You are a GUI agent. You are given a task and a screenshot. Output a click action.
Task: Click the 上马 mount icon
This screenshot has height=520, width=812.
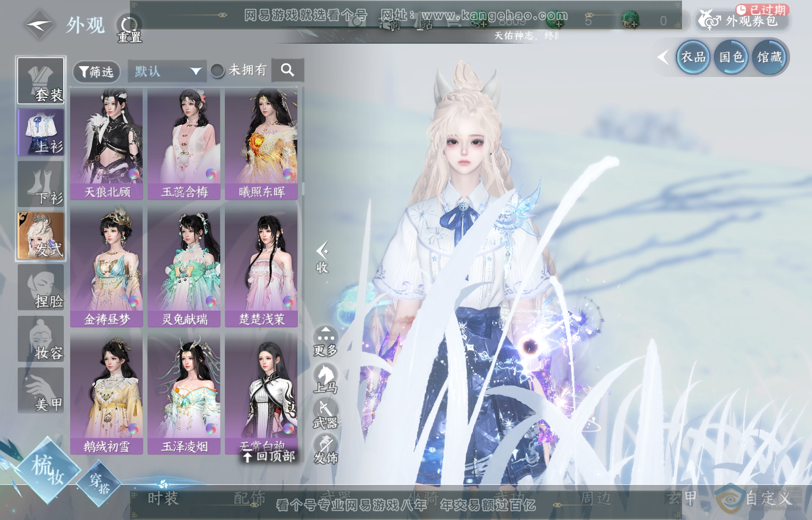coord(325,378)
